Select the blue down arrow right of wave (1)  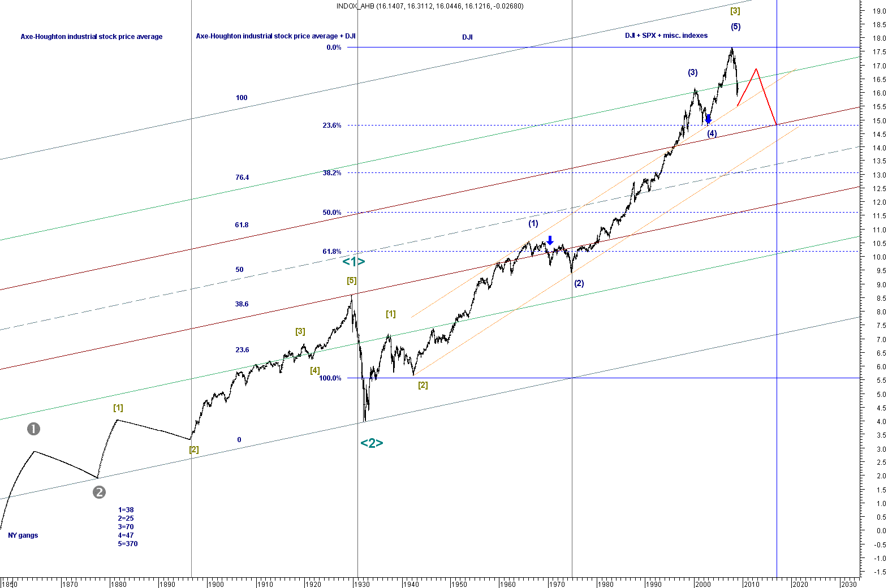point(550,240)
